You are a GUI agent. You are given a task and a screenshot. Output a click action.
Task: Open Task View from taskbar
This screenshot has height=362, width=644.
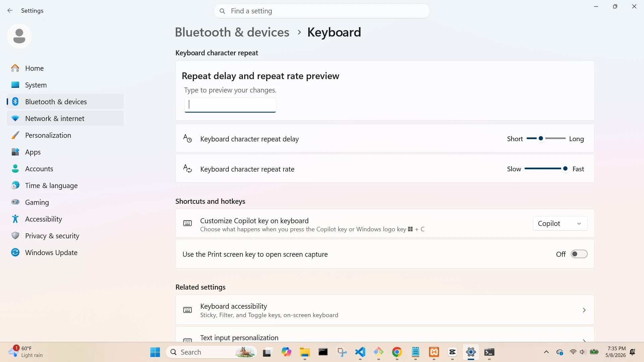[267, 352]
